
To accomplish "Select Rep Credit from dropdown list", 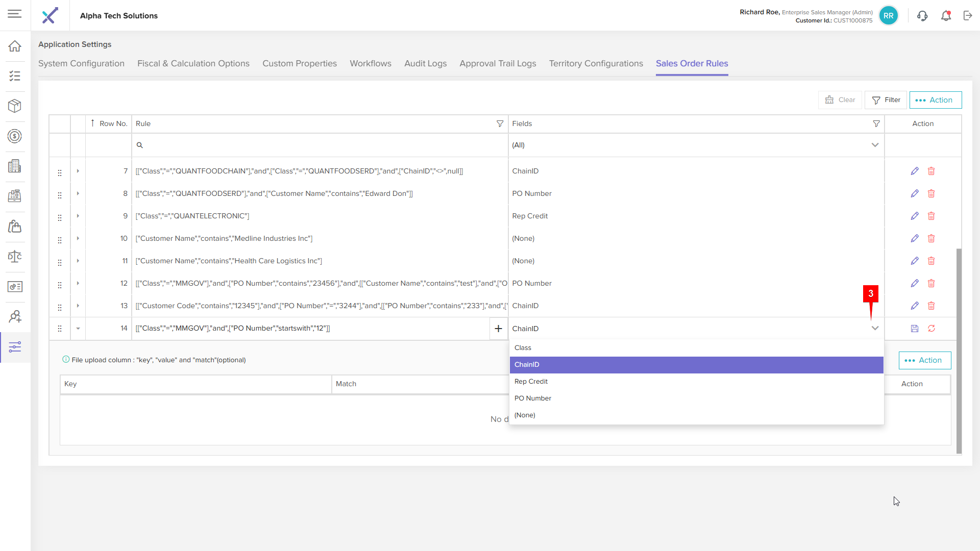I will click(x=531, y=382).
